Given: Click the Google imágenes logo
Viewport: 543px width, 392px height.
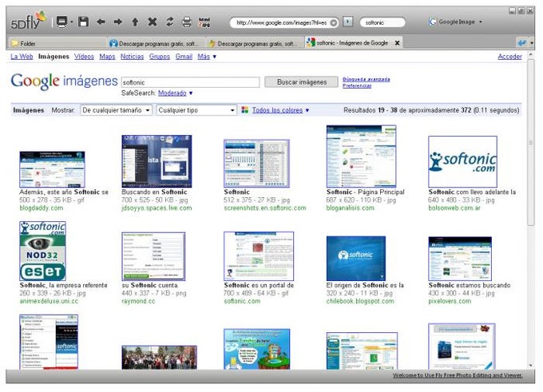Looking at the screenshot, I should (x=64, y=81).
